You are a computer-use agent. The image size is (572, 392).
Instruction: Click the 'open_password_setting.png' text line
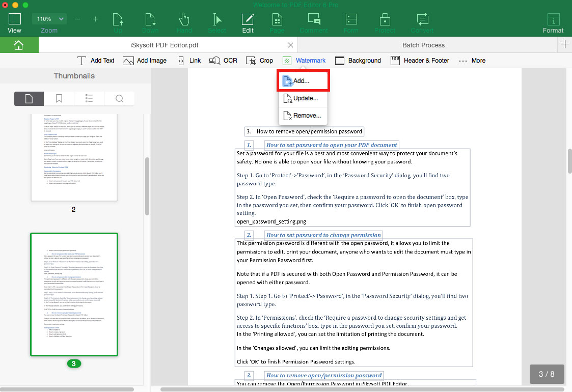[x=271, y=221]
